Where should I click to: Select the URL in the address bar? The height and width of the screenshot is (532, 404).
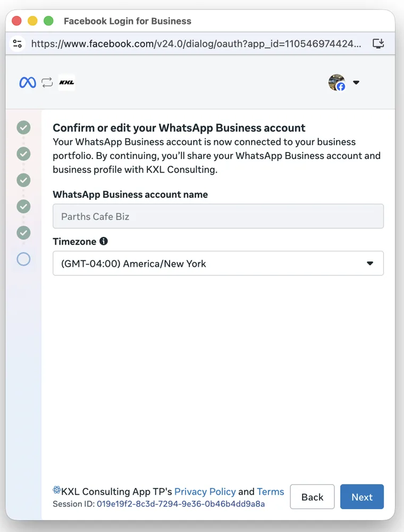coord(196,44)
